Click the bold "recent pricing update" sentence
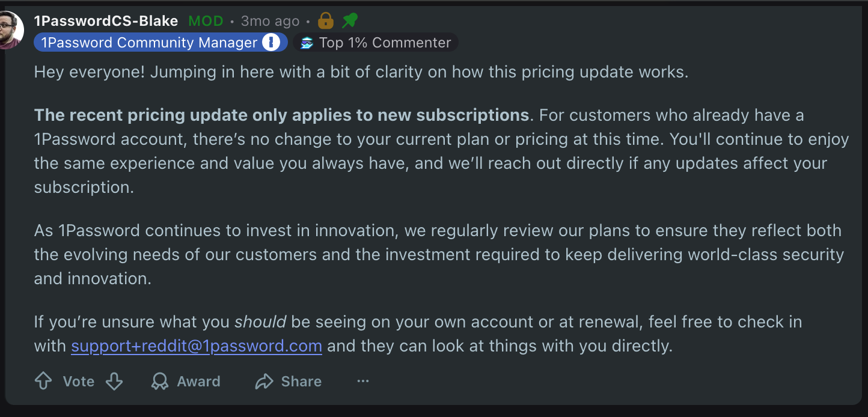Screen dimensions: 868x417 (281, 115)
